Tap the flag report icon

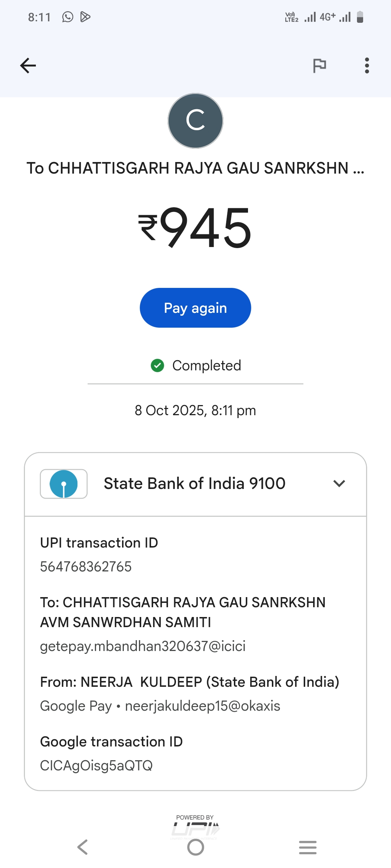pyautogui.click(x=319, y=65)
